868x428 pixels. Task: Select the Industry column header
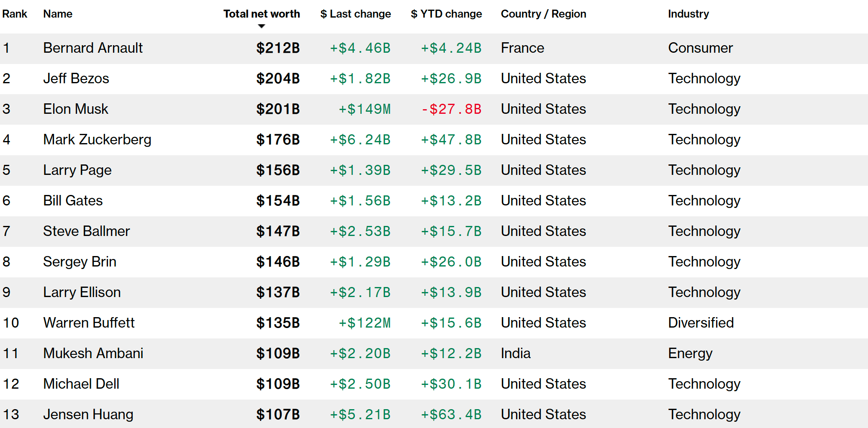tap(688, 14)
